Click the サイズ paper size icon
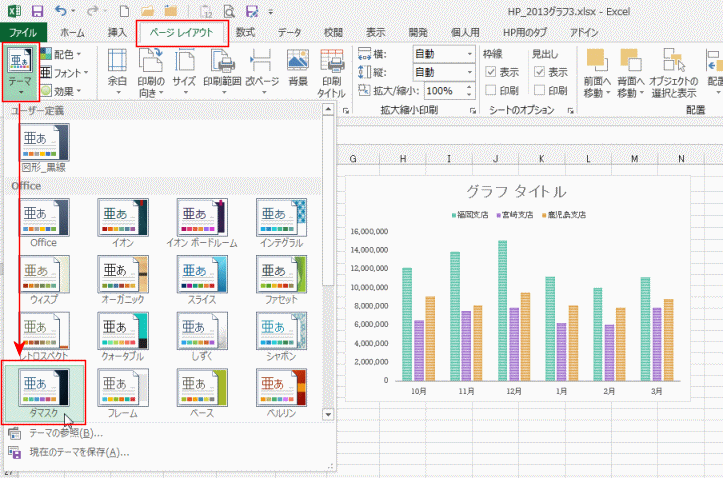The height and width of the screenshot is (478, 723). 184,70
